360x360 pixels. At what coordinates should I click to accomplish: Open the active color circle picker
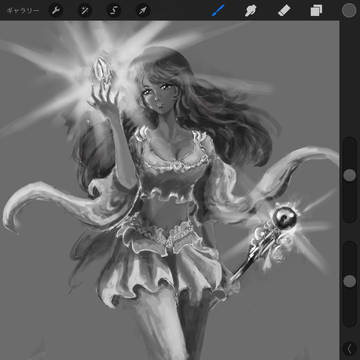pyautogui.click(x=349, y=10)
